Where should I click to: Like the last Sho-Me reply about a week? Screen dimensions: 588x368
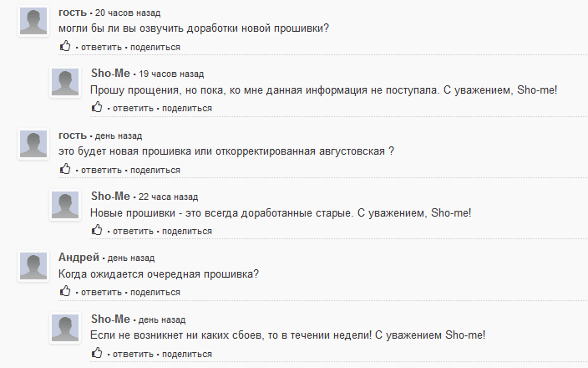tap(96, 354)
